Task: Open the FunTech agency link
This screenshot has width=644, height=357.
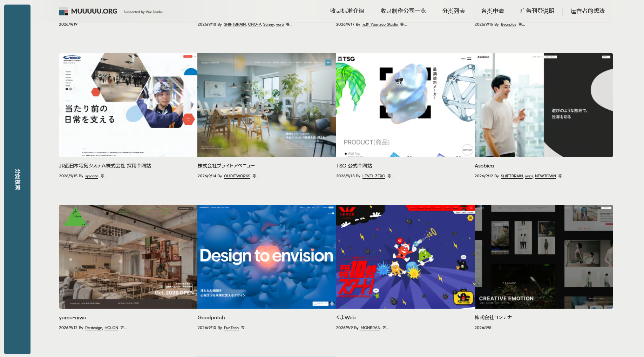Action: (231, 328)
